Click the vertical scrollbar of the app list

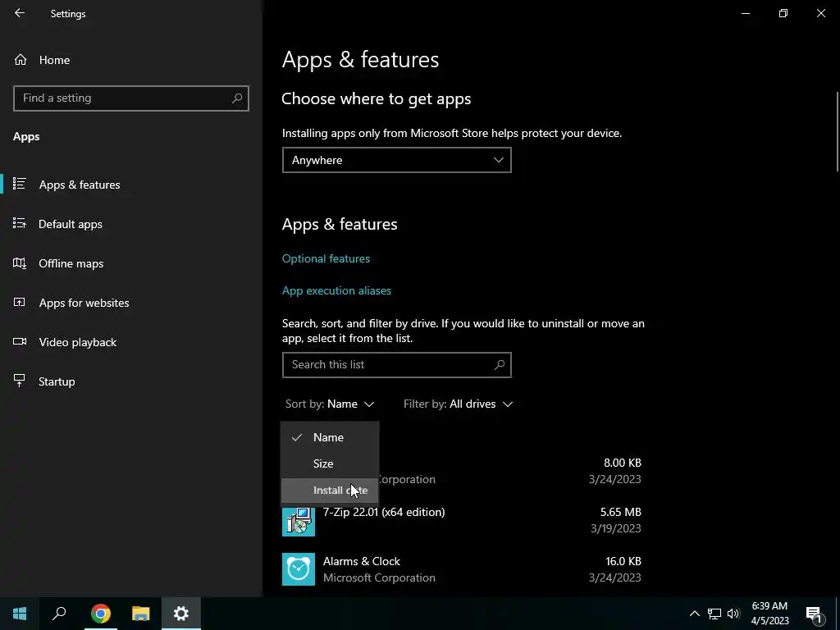[836, 132]
